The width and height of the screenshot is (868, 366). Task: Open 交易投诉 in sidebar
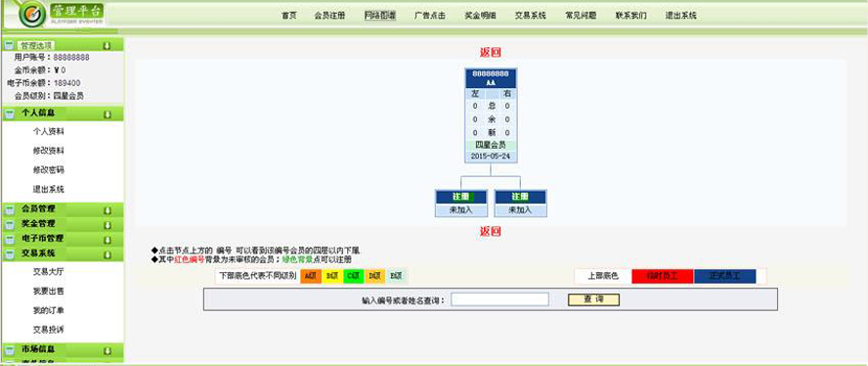tap(49, 330)
